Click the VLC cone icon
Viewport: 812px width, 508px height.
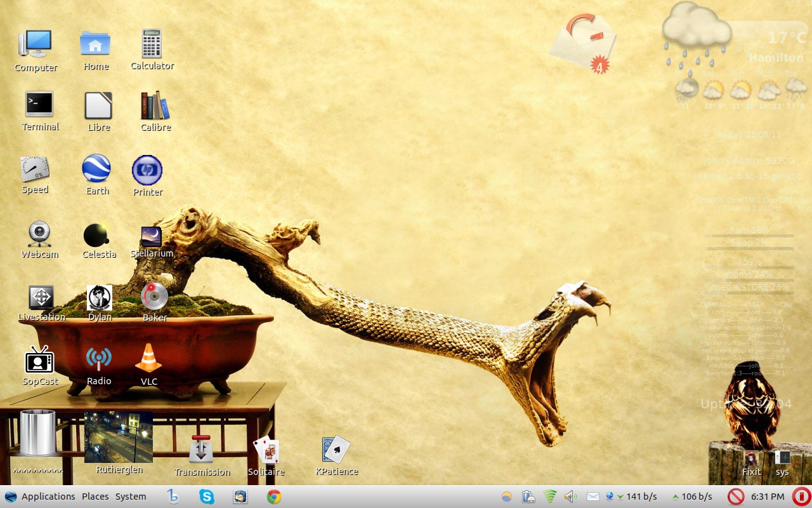148,358
